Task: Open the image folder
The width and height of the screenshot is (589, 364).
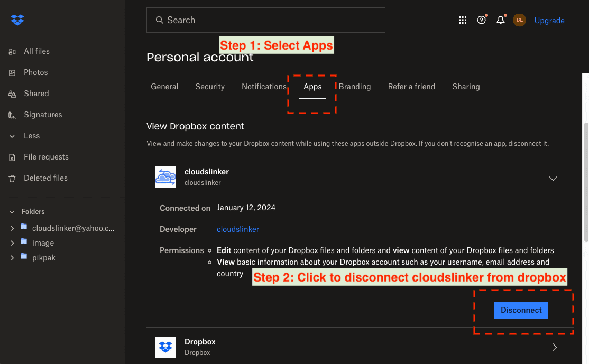Action: 43,243
